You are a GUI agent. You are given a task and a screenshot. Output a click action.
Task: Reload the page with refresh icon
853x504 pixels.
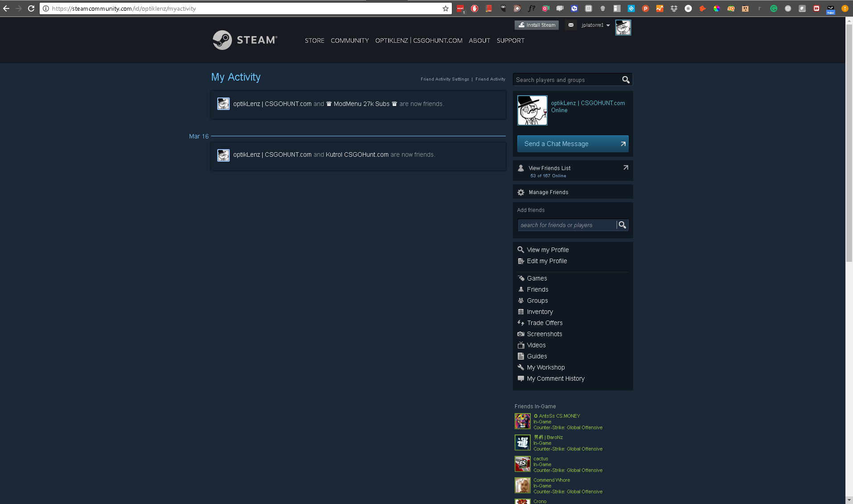(31, 8)
